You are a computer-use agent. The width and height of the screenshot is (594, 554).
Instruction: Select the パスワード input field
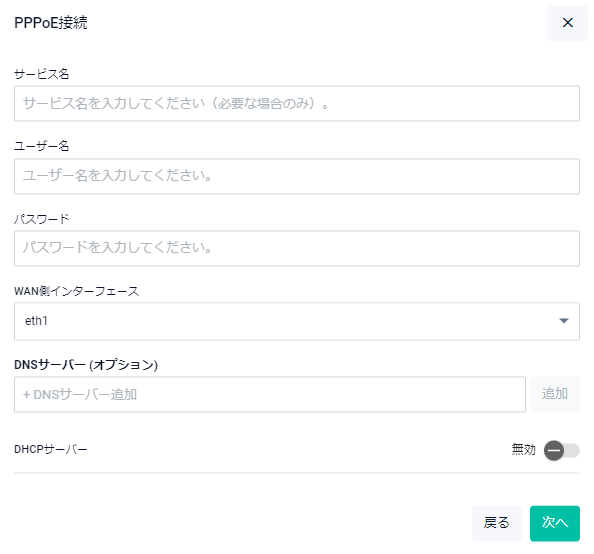pyautogui.click(x=297, y=248)
